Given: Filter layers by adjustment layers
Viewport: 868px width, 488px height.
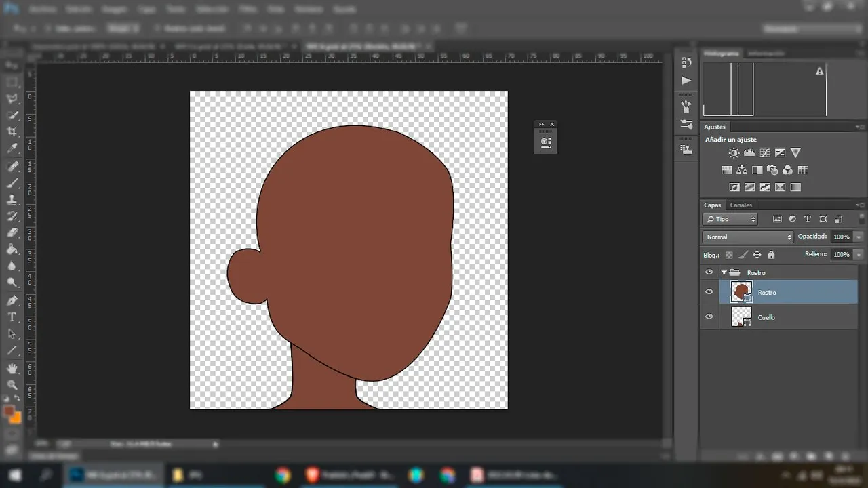Looking at the screenshot, I should coord(792,219).
